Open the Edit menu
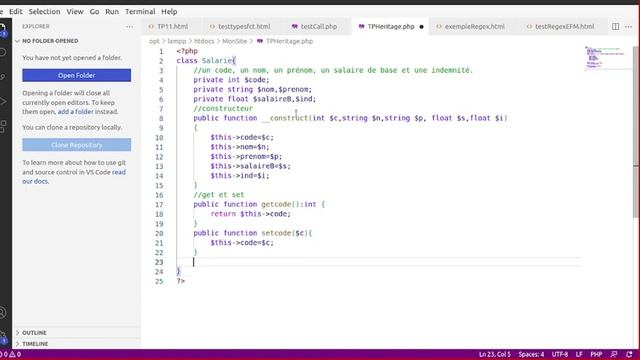640x360 pixels. tap(16, 12)
